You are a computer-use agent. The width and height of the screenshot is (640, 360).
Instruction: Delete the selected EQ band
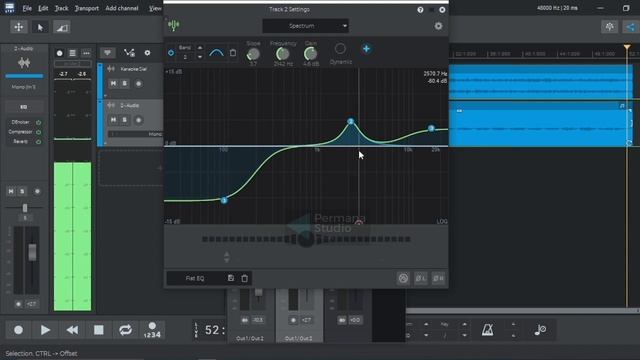233,53
